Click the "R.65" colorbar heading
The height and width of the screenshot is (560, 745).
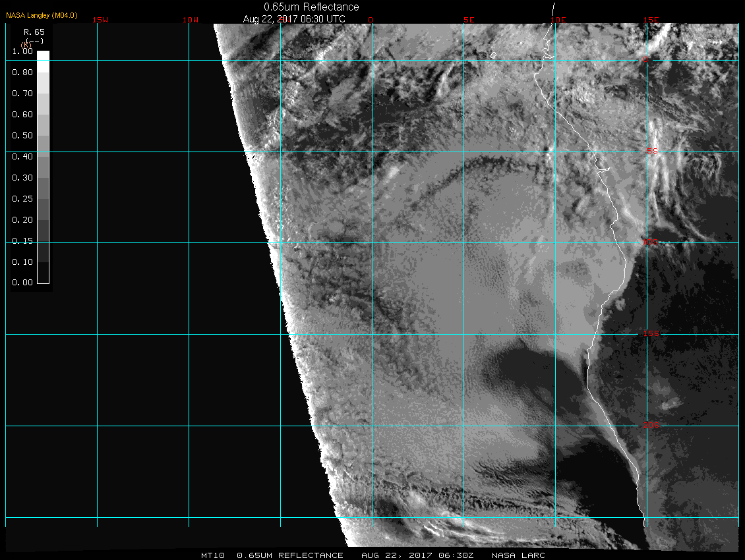[x=34, y=32]
